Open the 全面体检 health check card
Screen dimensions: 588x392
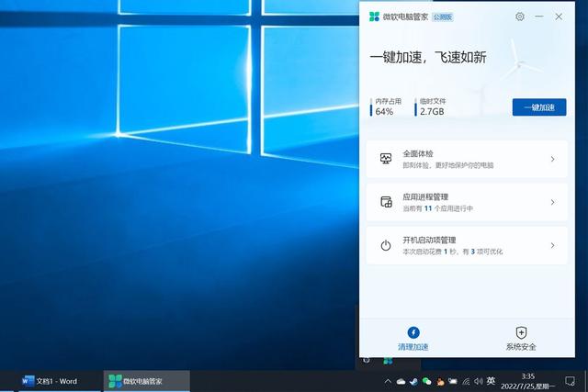pos(467,159)
